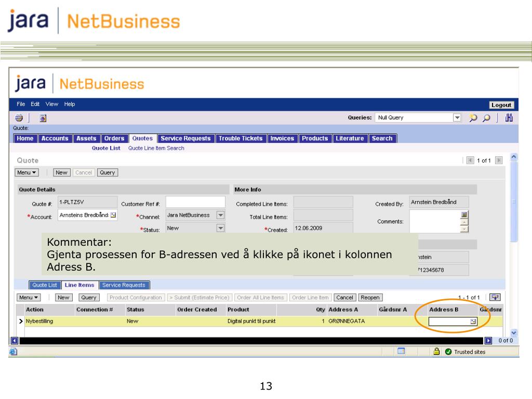Click the Line Items Cancel button
Viewport: 532px width, 399px height.
[x=345, y=297]
